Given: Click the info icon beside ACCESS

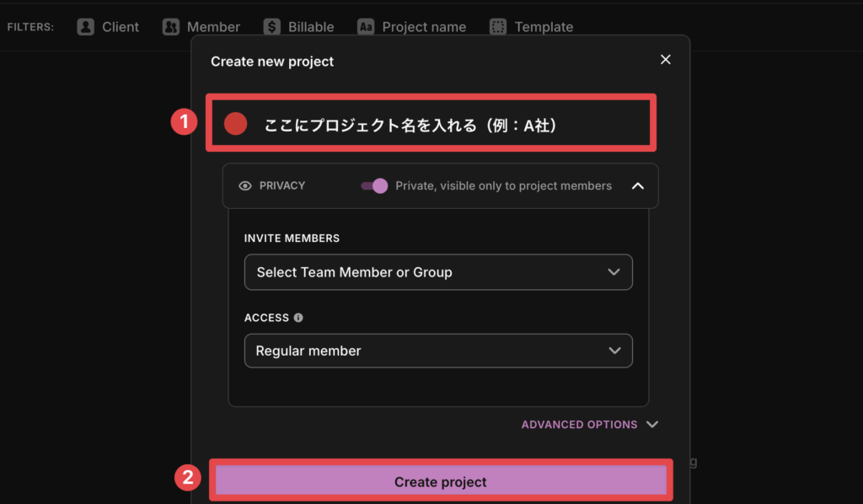Looking at the screenshot, I should (x=298, y=318).
